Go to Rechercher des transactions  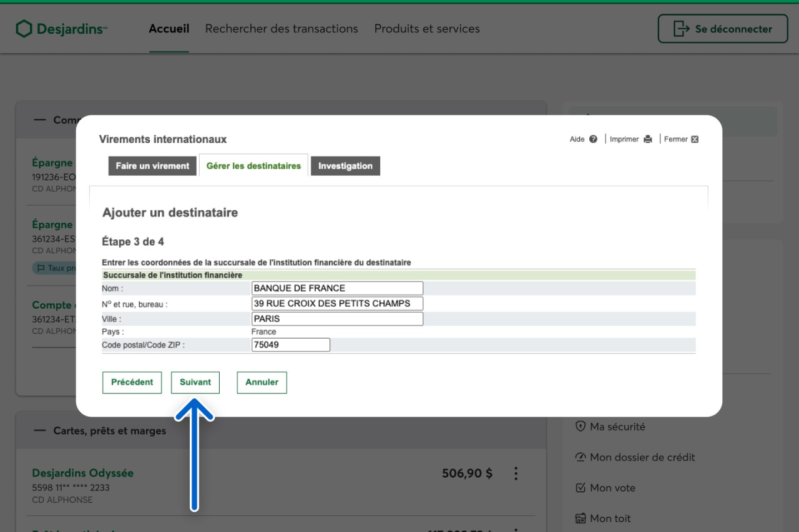point(282,29)
